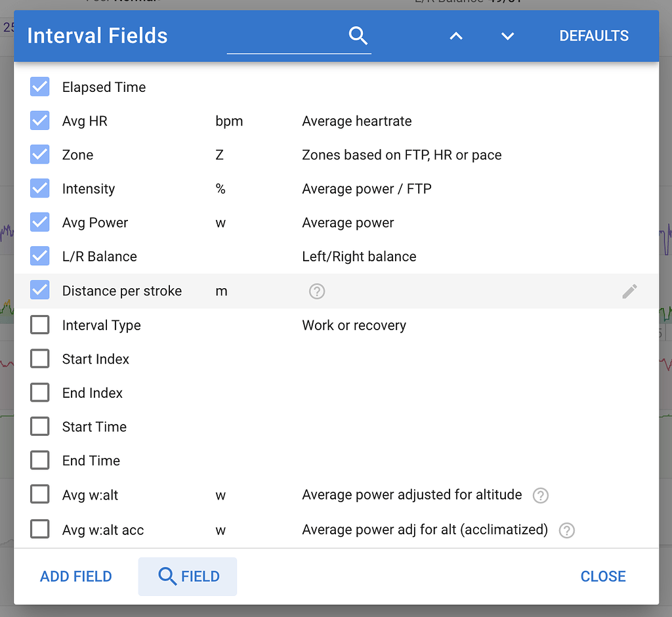Click the help icon for Avg w:alt
Viewport: 672px width, 617px height.
click(x=540, y=495)
